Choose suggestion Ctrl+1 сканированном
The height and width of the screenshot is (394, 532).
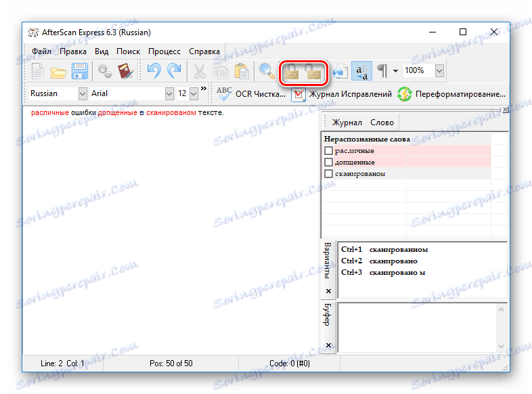tap(384, 249)
